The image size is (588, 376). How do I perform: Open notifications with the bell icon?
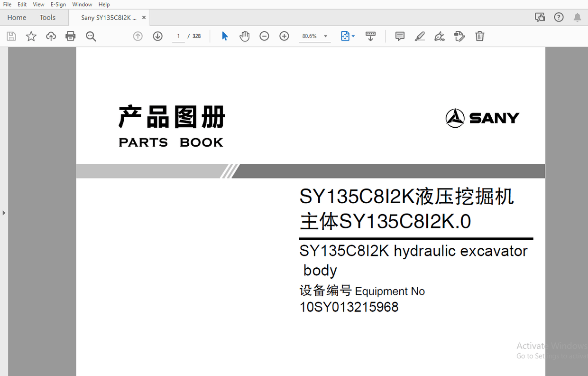(577, 17)
